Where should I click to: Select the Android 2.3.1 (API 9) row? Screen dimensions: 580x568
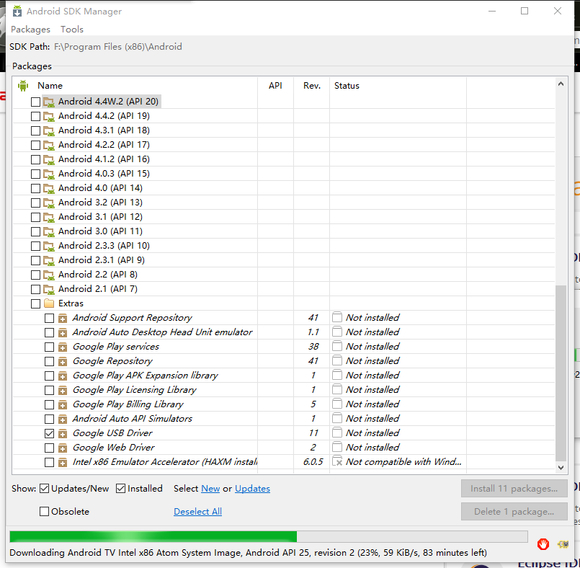click(284, 260)
